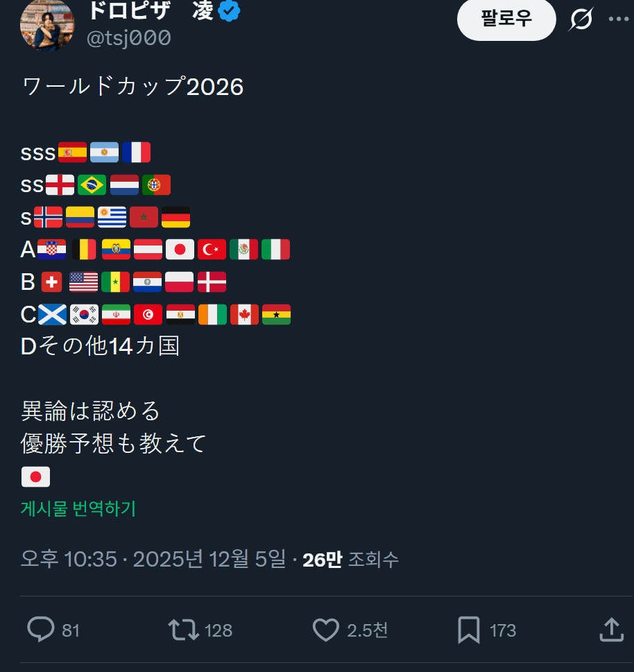Click the blue verified badge

click(230, 11)
